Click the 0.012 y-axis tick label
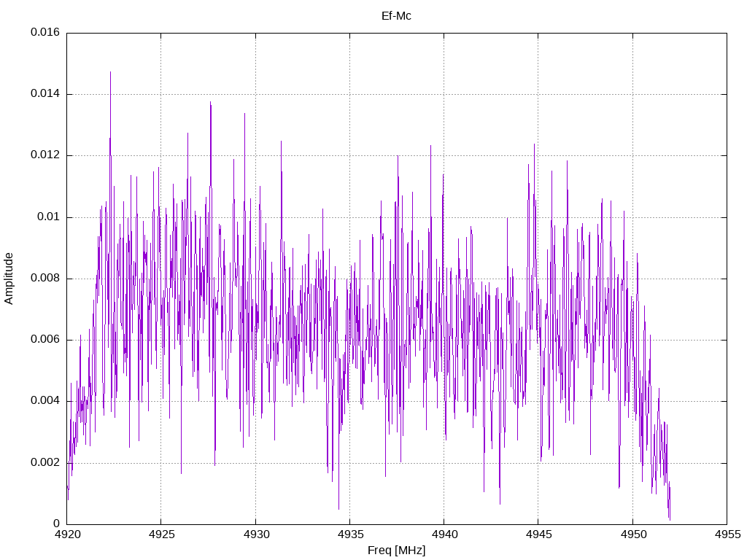The width and height of the screenshot is (747, 560). [45, 155]
